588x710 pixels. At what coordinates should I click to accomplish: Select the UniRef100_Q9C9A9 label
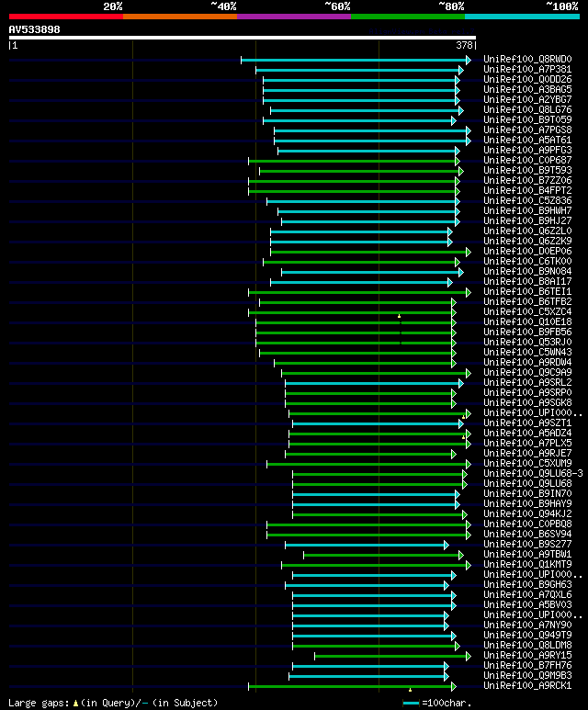click(527, 373)
